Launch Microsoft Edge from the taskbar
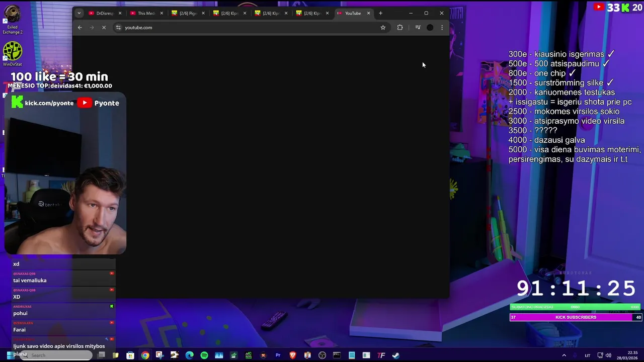 189,355
